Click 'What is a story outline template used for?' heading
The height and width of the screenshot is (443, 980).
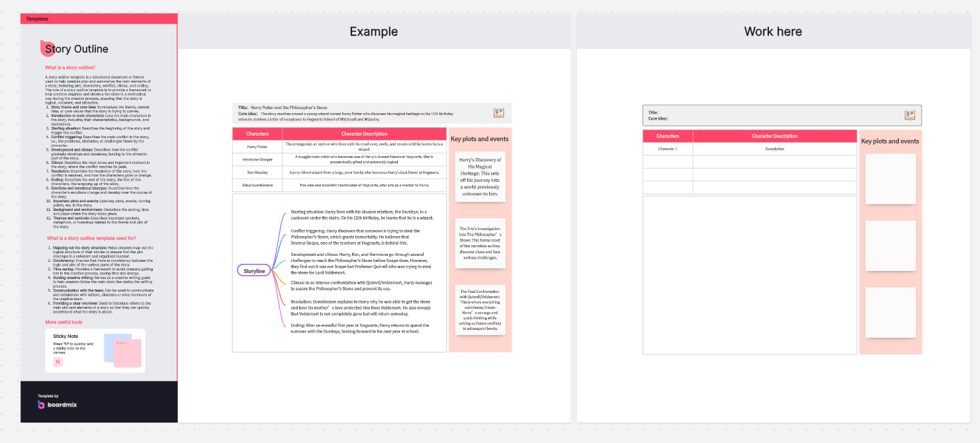pyautogui.click(x=91, y=238)
